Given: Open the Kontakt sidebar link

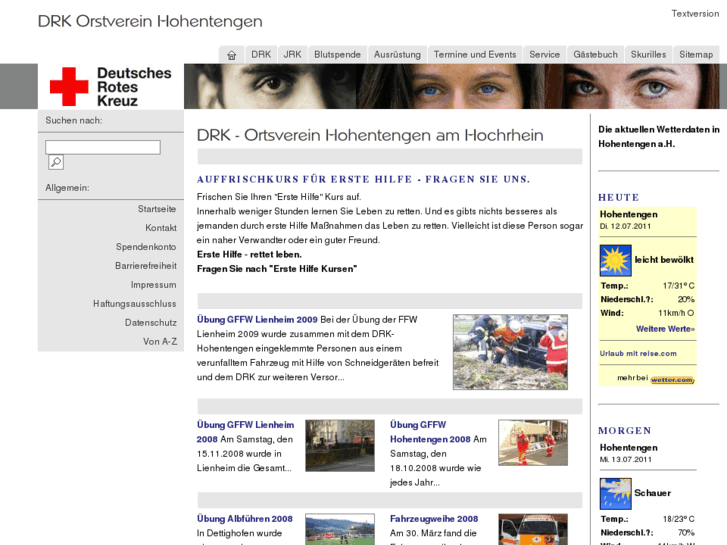Looking at the screenshot, I should (161, 228).
